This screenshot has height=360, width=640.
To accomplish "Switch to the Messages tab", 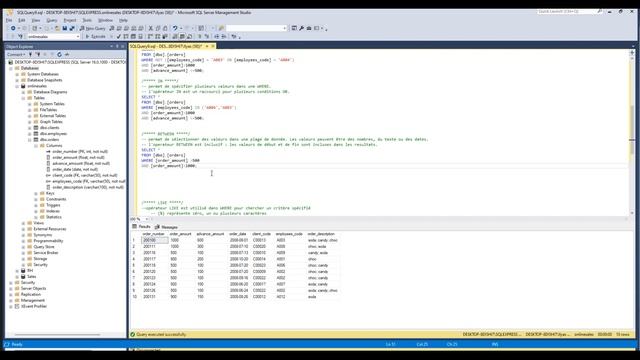I will (x=167, y=227).
